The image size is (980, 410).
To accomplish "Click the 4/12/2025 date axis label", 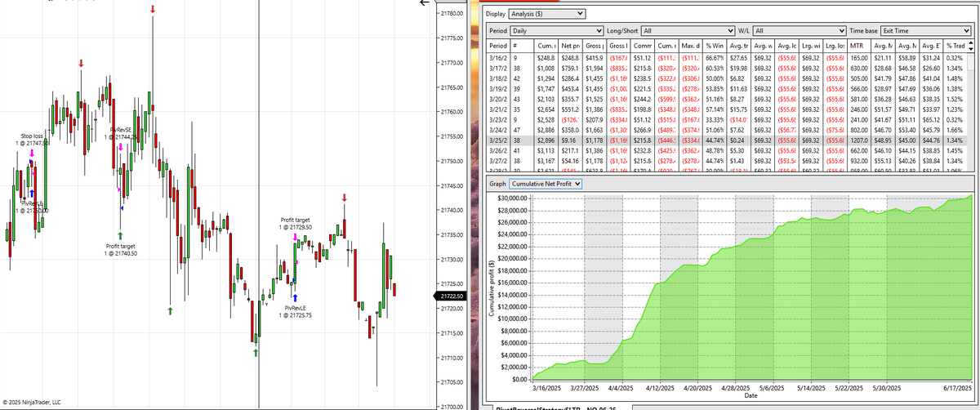I will coord(660,389).
